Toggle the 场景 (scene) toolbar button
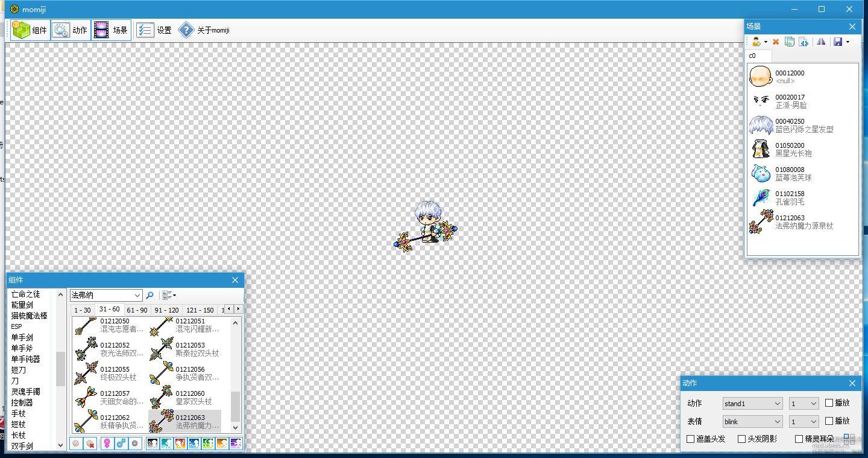This screenshot has height=458, width=868. coord(111,30)
